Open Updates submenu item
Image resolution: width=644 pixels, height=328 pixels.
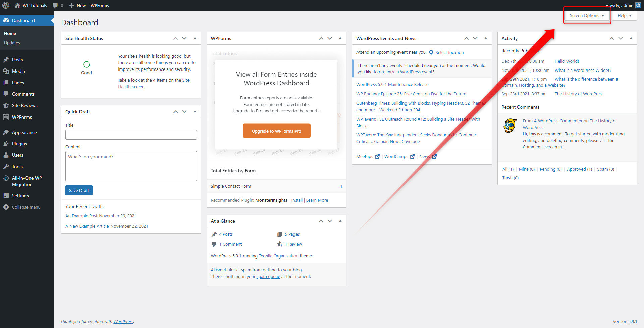[x=12, y=43]
